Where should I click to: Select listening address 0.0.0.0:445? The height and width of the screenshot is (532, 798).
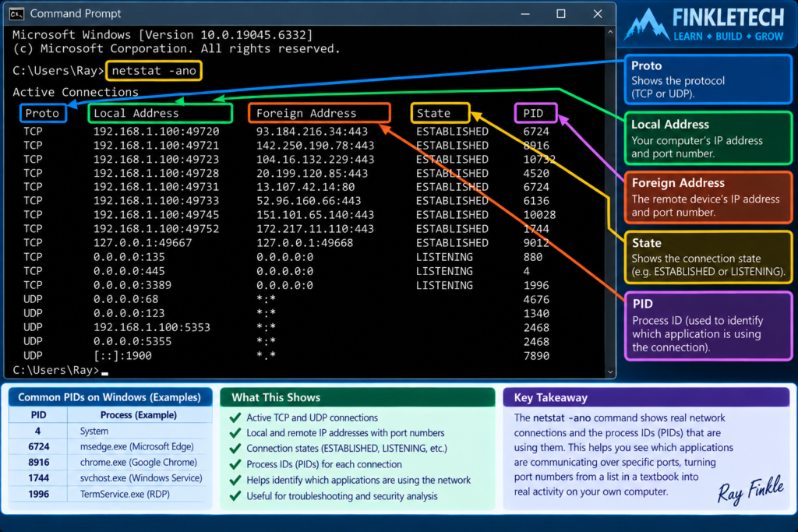click(129, 271)
